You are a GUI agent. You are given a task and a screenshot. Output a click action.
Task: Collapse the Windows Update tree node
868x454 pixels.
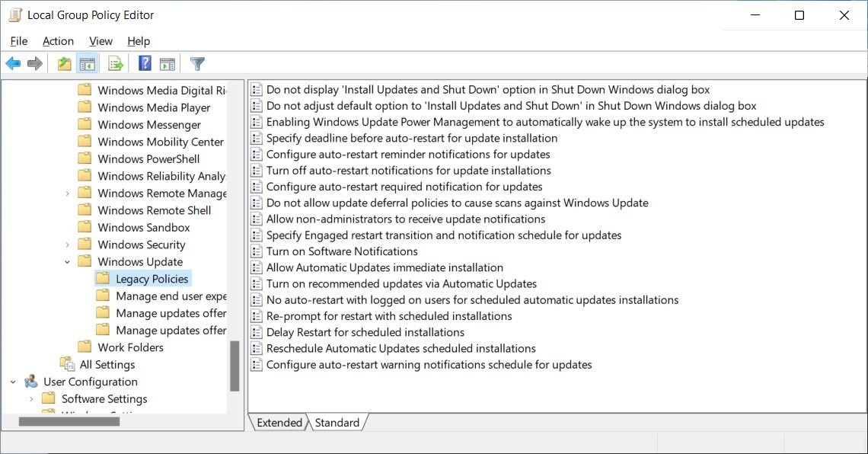pos(68,261)
